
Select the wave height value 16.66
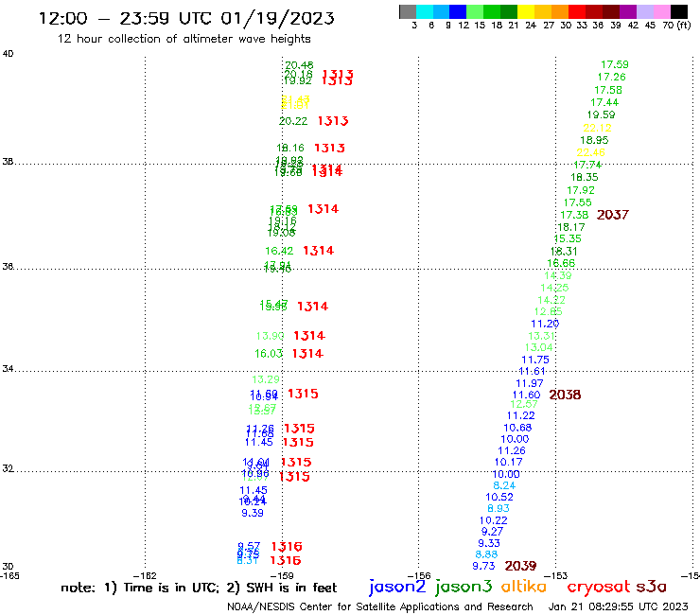coord(561,264)
